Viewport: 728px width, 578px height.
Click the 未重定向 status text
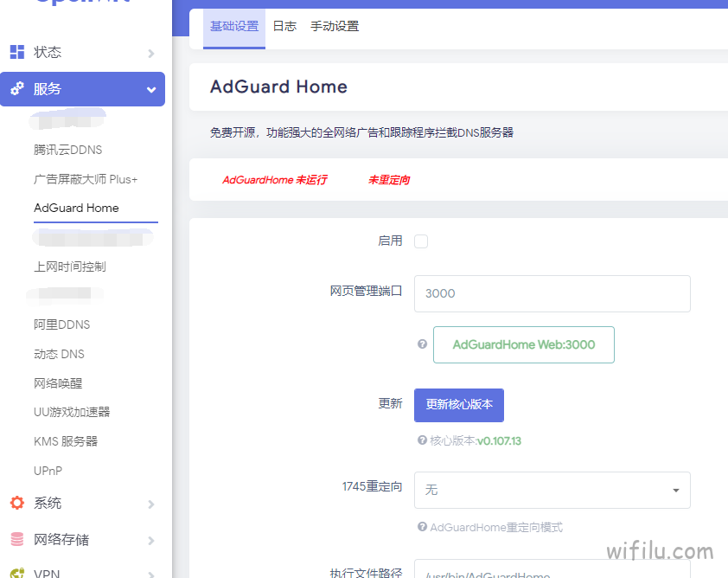[389, 180]
